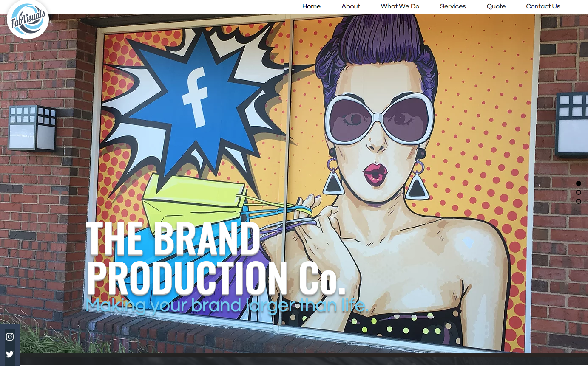Open the Twitter bird icon
This screenshot has height=366, width=588.
coord(10,354)
